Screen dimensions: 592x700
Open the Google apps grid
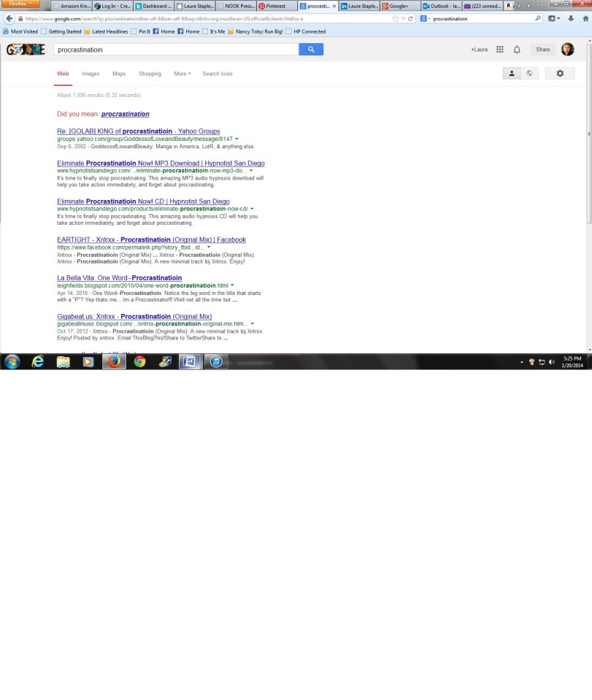point(500,50)
